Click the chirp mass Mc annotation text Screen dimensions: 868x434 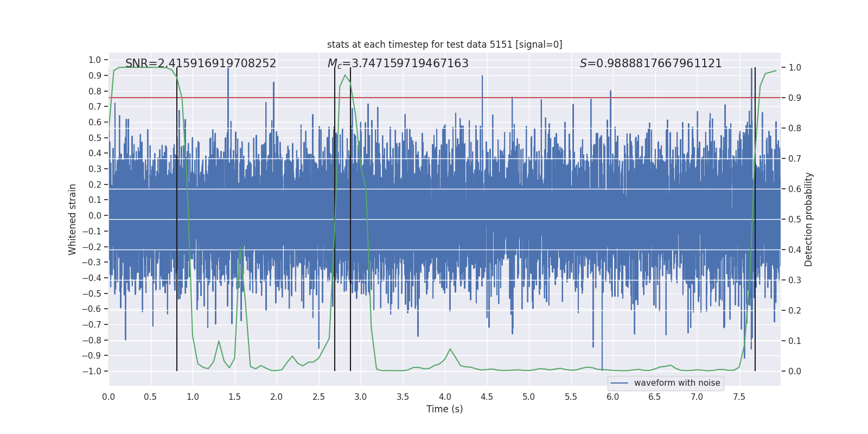(398, 63)
